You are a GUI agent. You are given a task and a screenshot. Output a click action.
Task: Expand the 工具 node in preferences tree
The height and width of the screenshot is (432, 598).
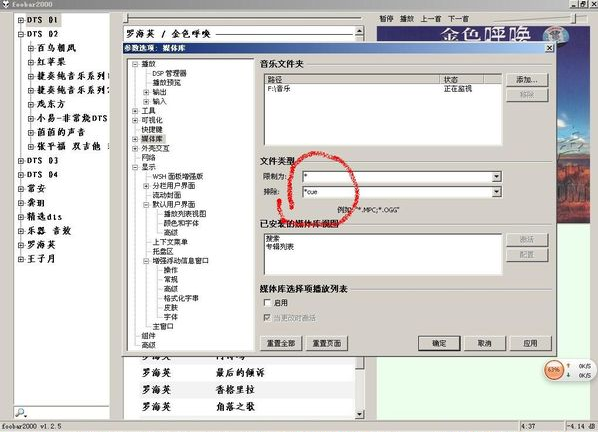tap(135, 111)
